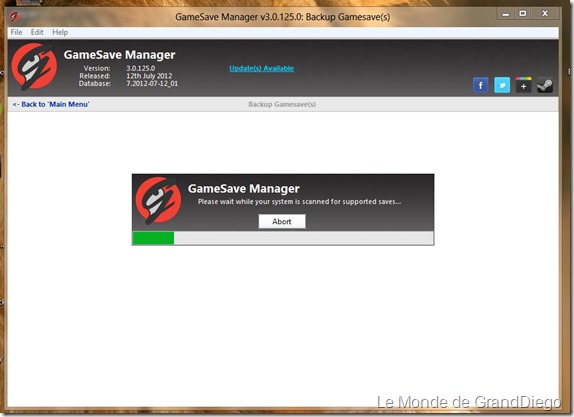The height and width of the screenshot is (417, 574).
Task: Maximize the GameSave Manager window
Action: tap(523, 14)
